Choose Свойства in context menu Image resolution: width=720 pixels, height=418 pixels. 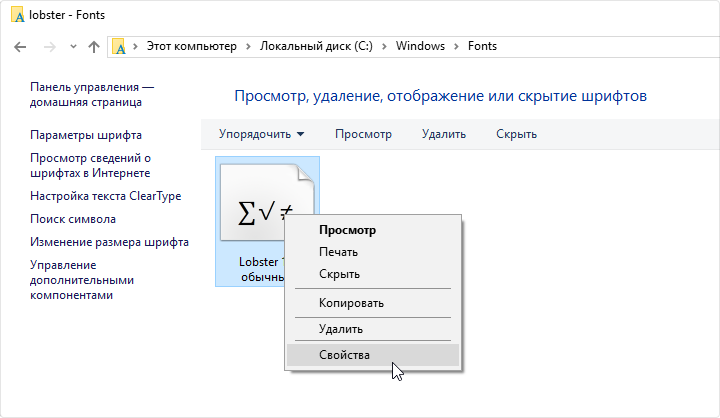(373, 355)
